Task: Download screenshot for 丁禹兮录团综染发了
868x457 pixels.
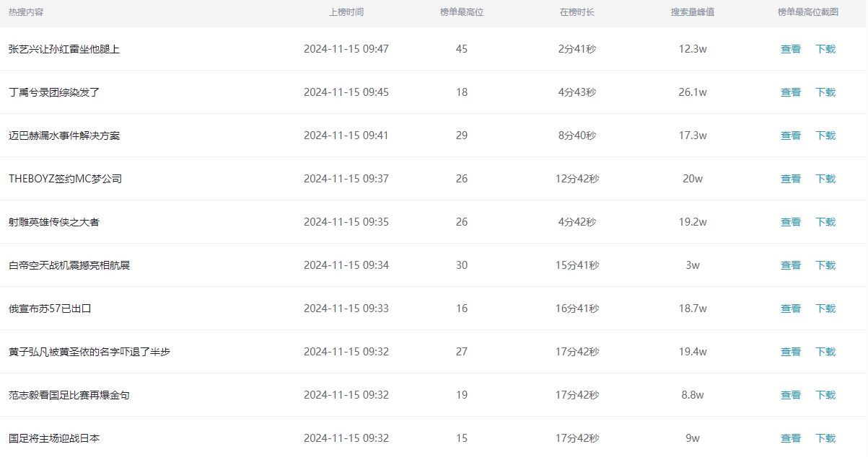Action: (x=825, y=92)
